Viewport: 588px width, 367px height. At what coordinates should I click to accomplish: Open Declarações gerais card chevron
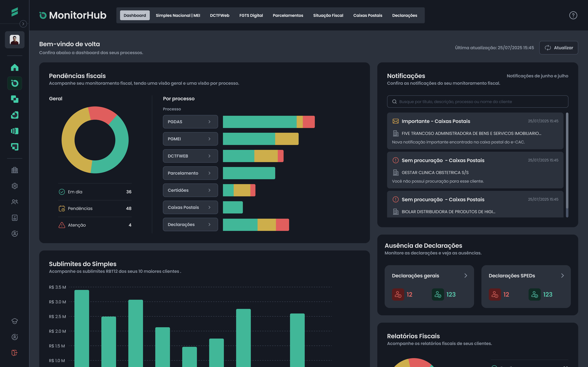pos(466,276)
